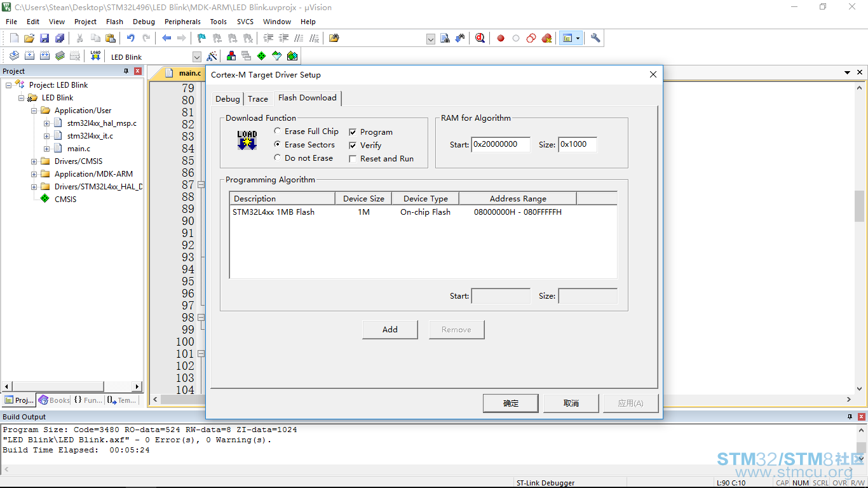Image resolution: width=868 pixels, height=488 pixels.
Task: Select the main.c editor tab
Action: pos(184,73)
